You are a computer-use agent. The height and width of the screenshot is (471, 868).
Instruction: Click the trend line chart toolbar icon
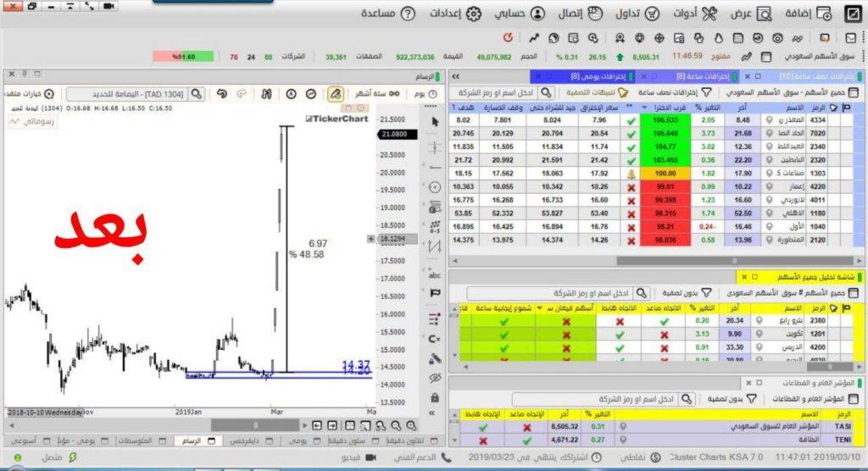(534, 38)
